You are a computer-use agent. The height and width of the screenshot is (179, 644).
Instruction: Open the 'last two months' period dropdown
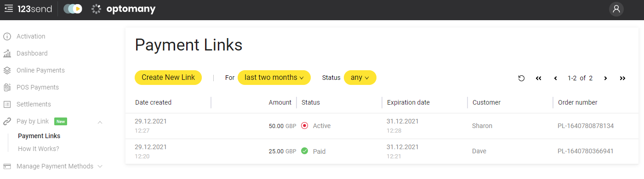pos(274,78)
